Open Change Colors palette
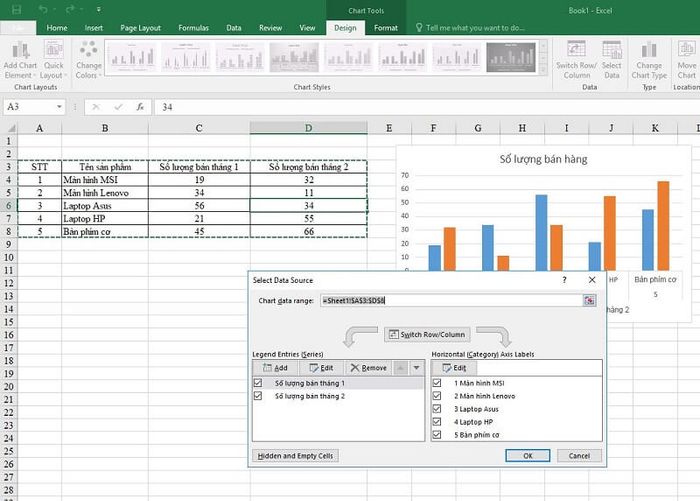The height and width of the screenshot is (501, 700). click(x=88, y=60)
